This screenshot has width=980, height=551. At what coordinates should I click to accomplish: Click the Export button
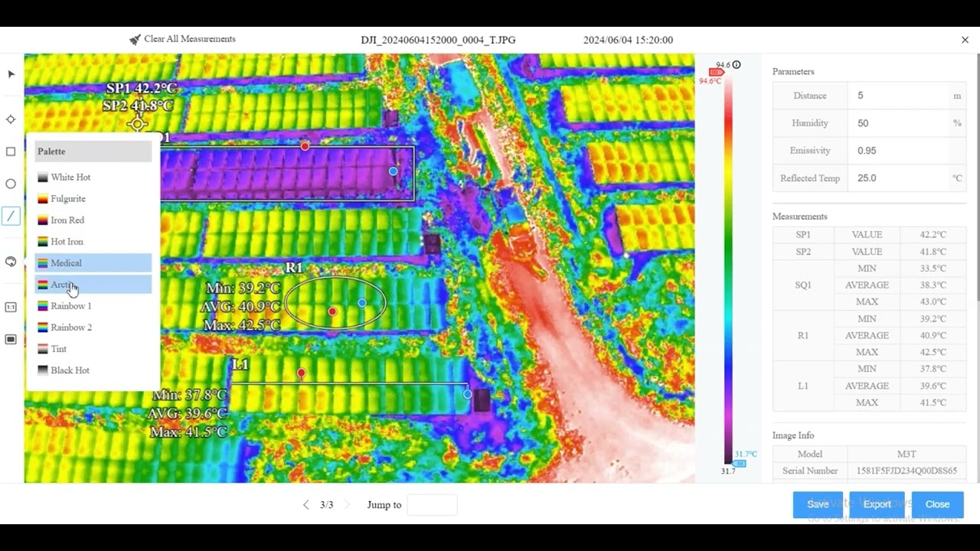click(x=877, y=504)
